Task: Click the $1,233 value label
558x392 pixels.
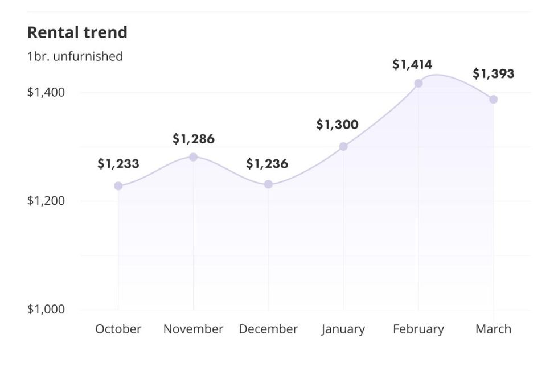Action: pyautogui.click(x=118, y=164)
